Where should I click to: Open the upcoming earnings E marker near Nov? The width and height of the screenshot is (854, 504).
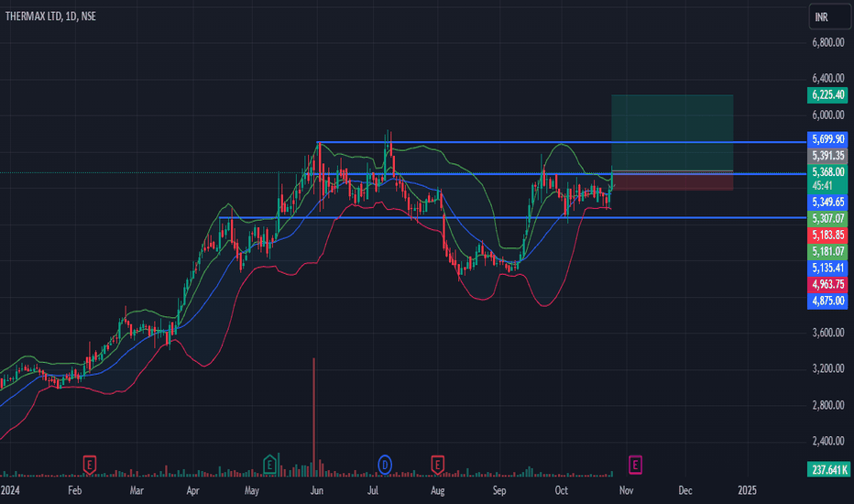pyautogui.click(x=634, y=465)
